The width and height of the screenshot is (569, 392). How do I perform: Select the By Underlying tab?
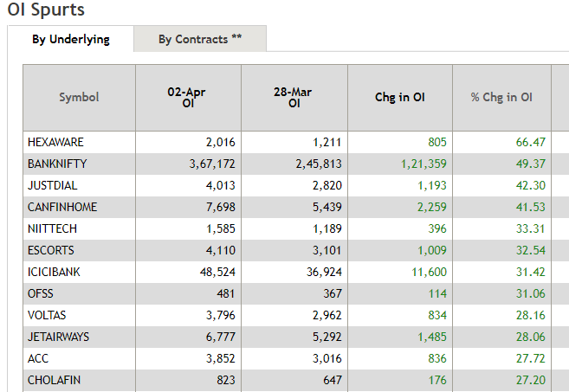click(x=71, y=39)
